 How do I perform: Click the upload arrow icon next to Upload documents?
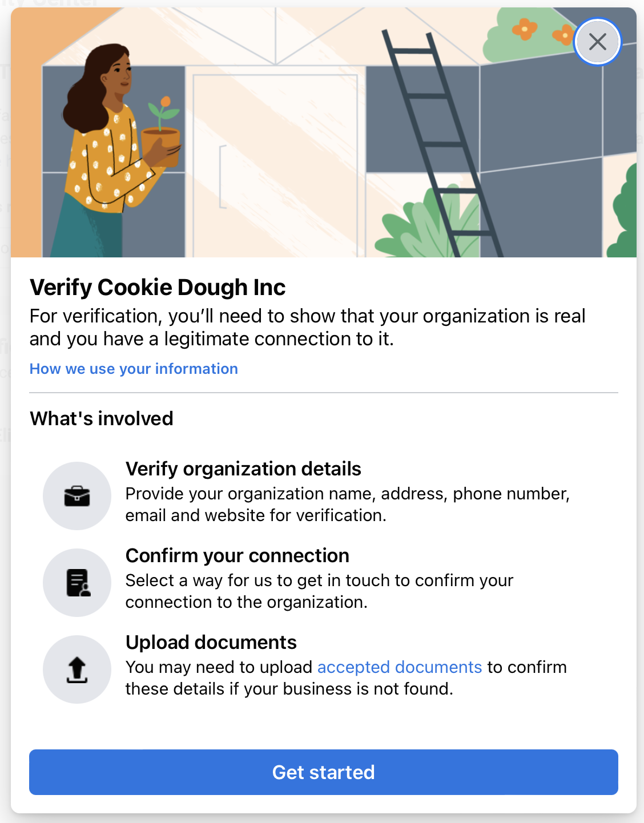(77, 669)
